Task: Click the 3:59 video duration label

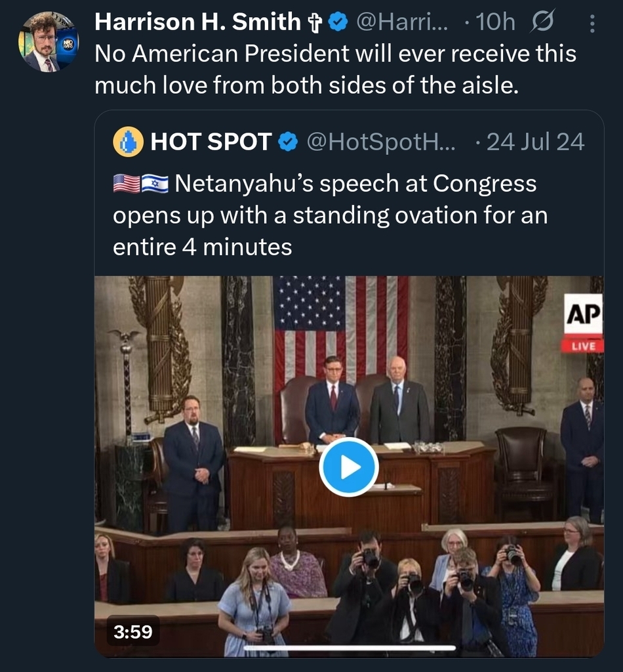Action: pyautogui.click(x=132, y=632)
